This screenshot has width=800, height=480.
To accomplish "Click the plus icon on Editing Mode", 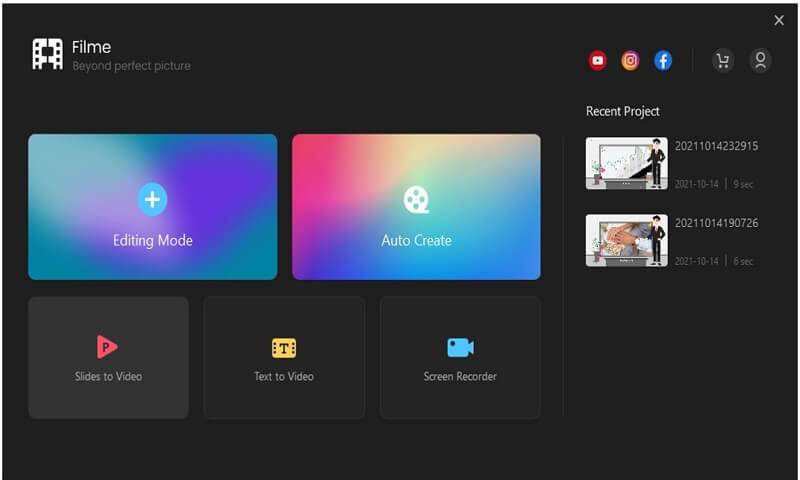I will [152, 199].
